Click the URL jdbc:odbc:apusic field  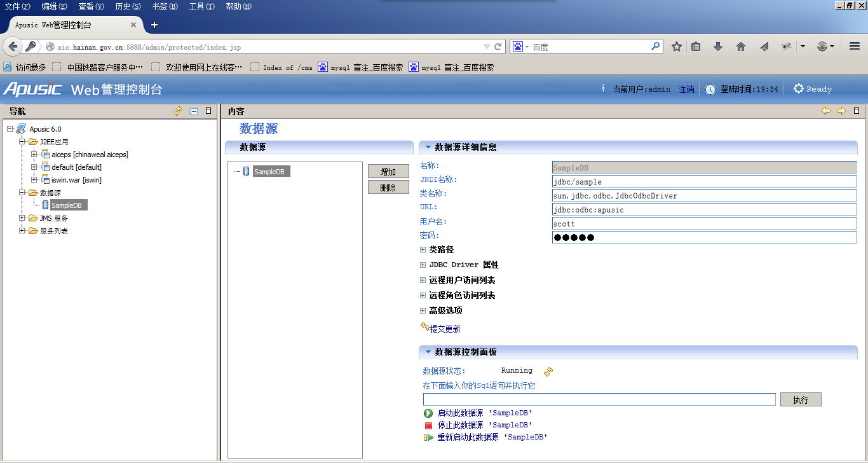tap(704, 210)
